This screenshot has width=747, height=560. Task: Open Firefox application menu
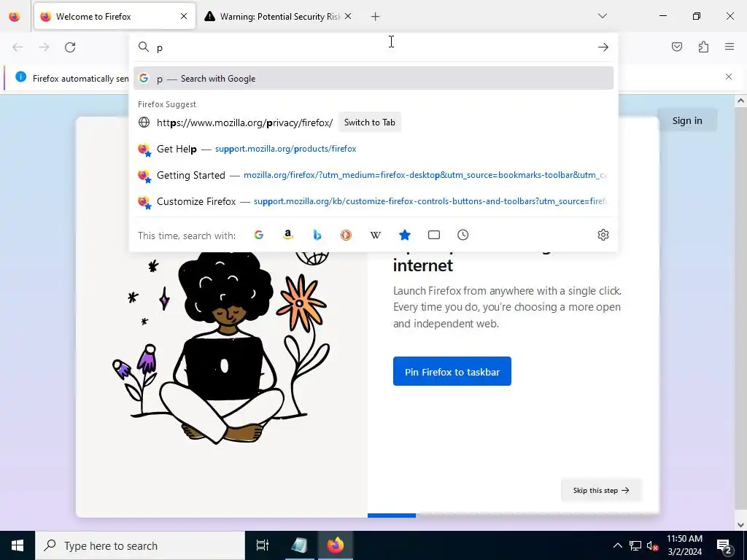click(x=729, y=47)
